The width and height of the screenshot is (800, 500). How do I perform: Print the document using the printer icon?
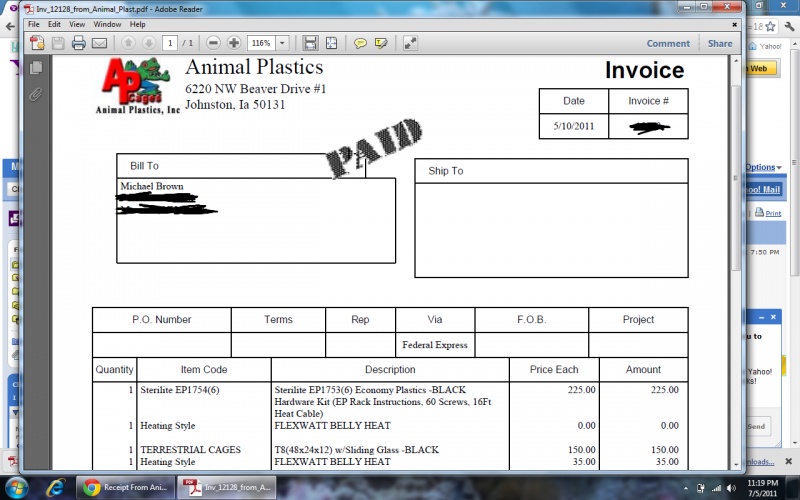point(79,43)
